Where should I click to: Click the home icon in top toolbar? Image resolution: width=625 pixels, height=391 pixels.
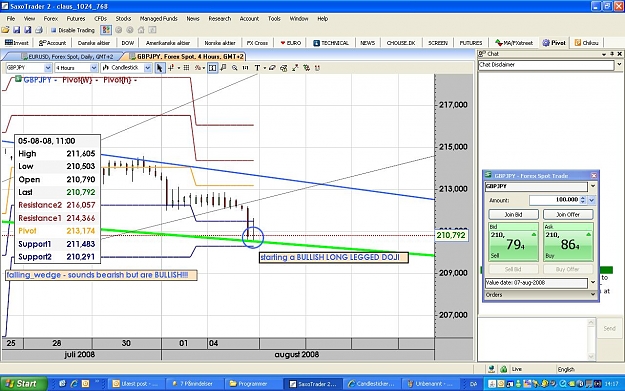click(x=141, y=30)
